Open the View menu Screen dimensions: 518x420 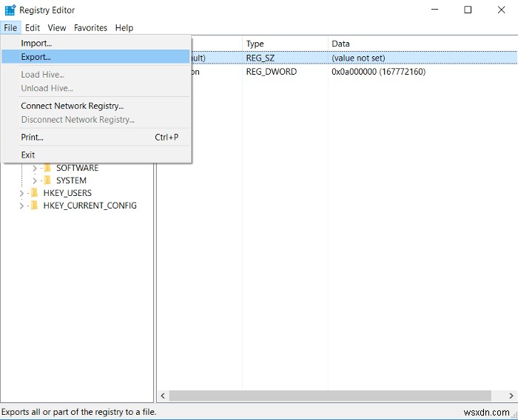click(57, 28)
